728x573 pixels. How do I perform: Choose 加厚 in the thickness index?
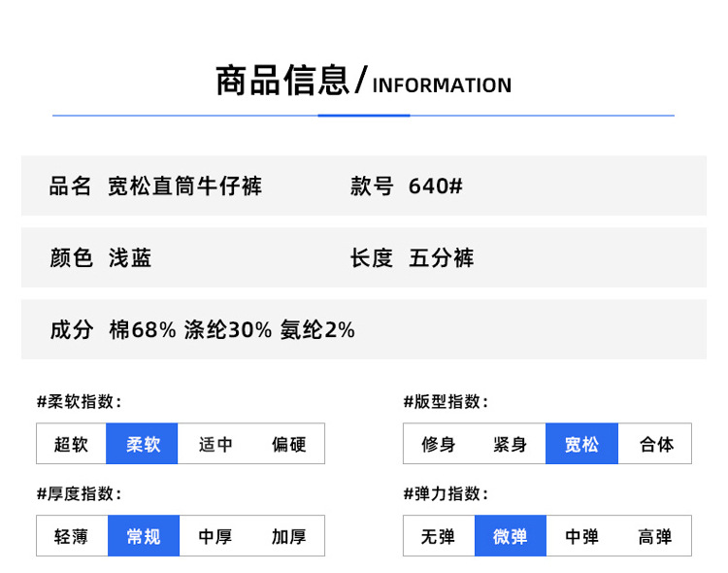(288, 536)
